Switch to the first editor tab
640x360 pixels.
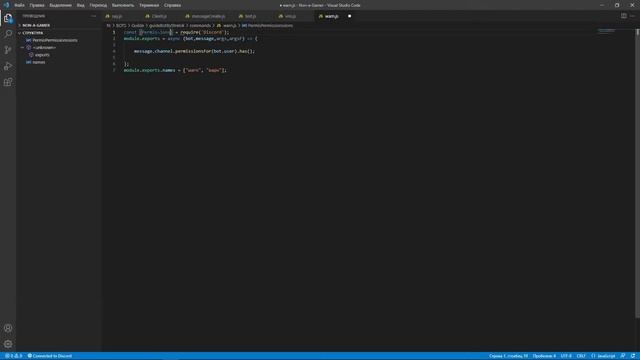(121, 16)
